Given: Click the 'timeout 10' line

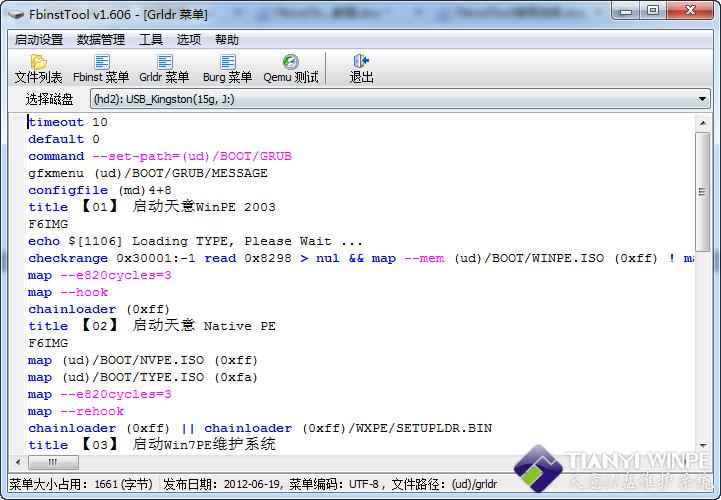Looking at the screenshot, I should (x=68, y=122).
